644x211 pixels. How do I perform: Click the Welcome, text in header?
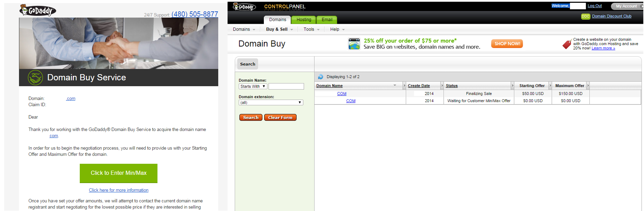coord(560,6)
